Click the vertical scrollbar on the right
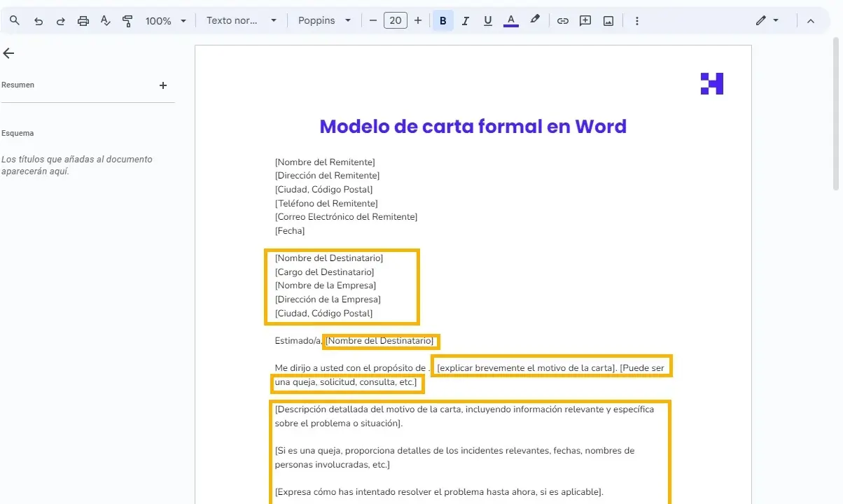This screenshot has height=504, width=843. coord(835,112)
